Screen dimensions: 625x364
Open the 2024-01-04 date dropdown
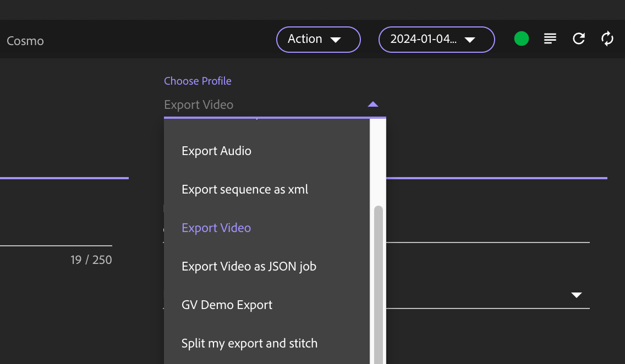[x=436, y=40]
